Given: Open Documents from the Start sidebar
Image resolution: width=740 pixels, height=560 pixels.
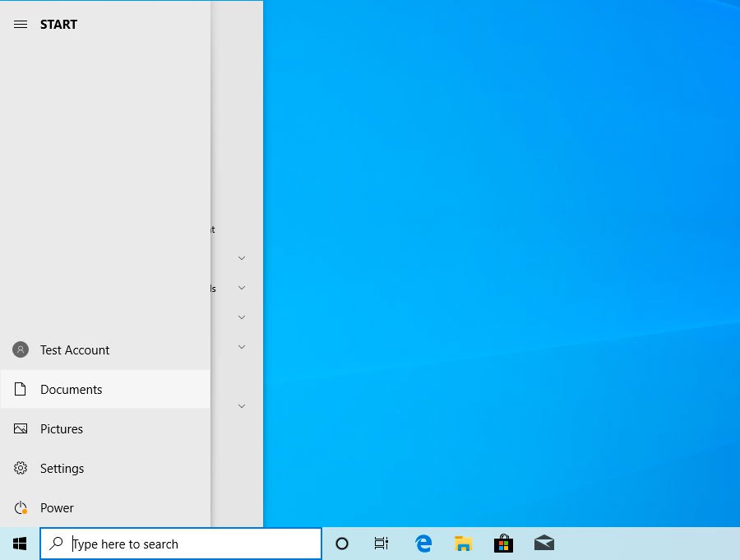Looking at the screenshot, I should pos(71,389).
